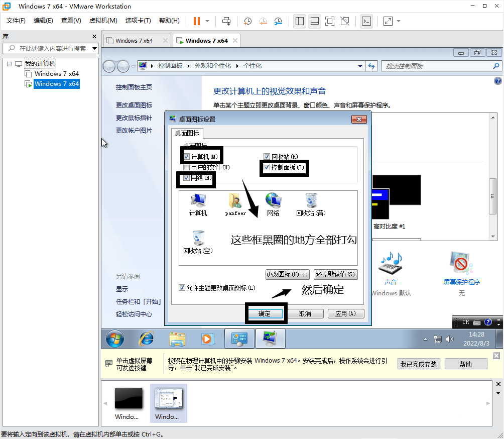Viewport: 504px width, 439px height.
Task: Toggle 允许主题更改桌面图标 checkbox
Action: coord(182,288)
